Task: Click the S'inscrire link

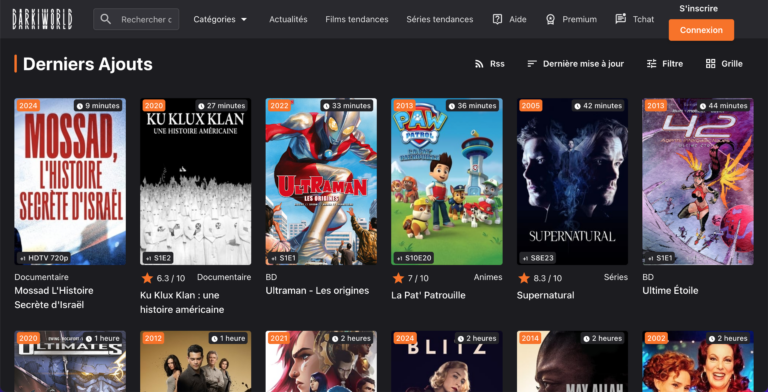Action: click(x=698, y=8)
